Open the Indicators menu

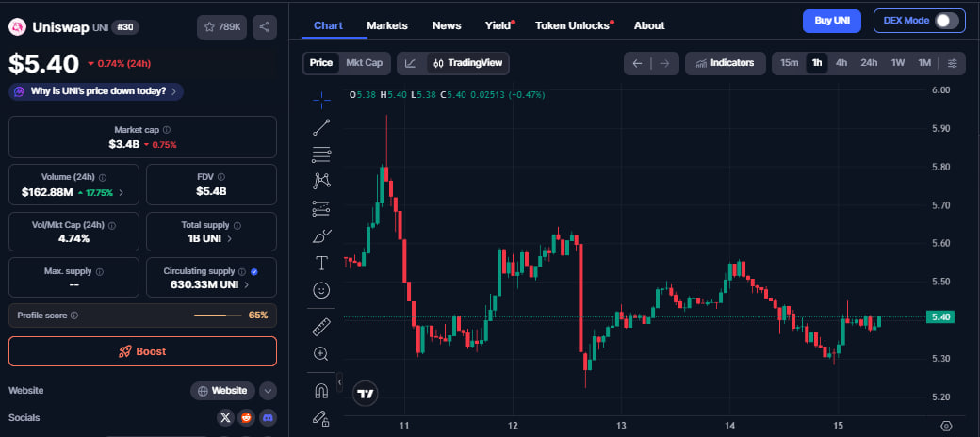point(725,63)
